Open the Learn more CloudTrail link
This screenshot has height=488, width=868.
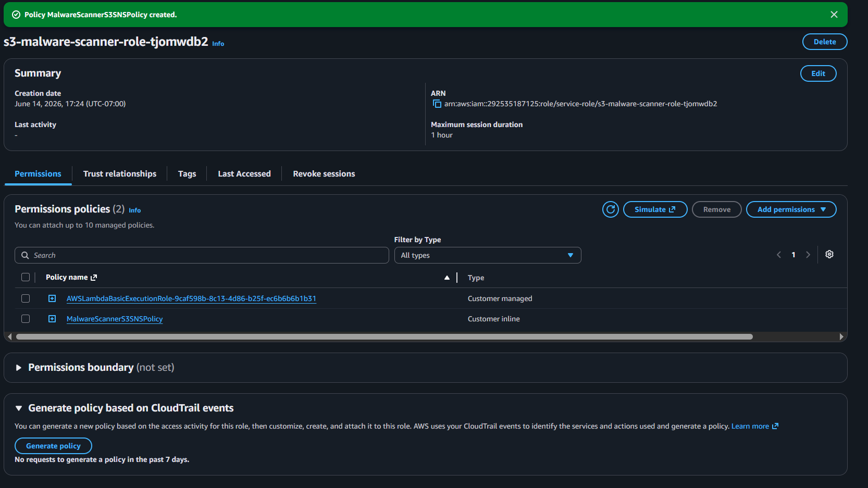pos(754,426)
